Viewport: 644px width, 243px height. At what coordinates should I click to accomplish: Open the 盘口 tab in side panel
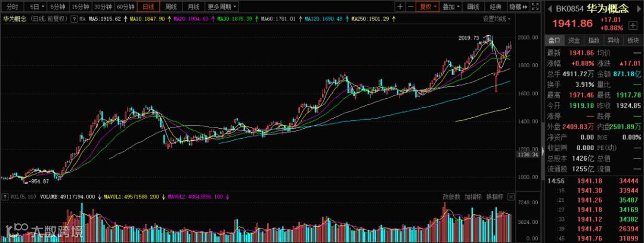click(555, 40)
